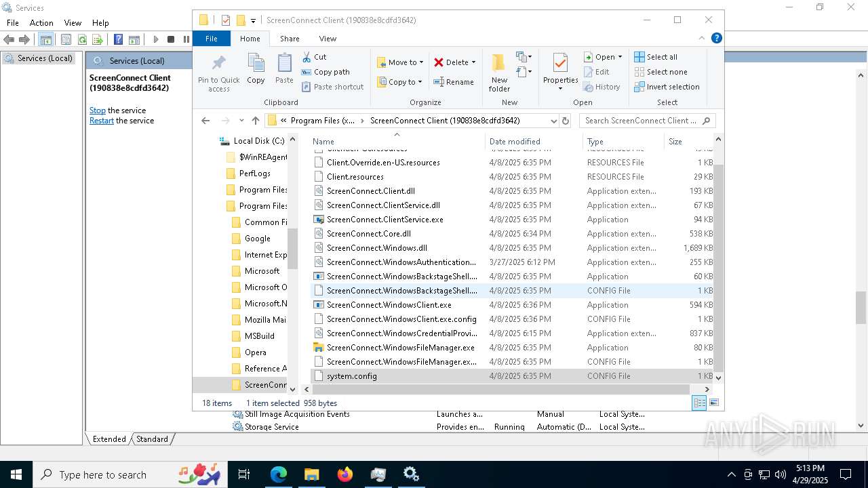
Task: Click Search ScreenConnect Client field
Action: tap(648, 121)
